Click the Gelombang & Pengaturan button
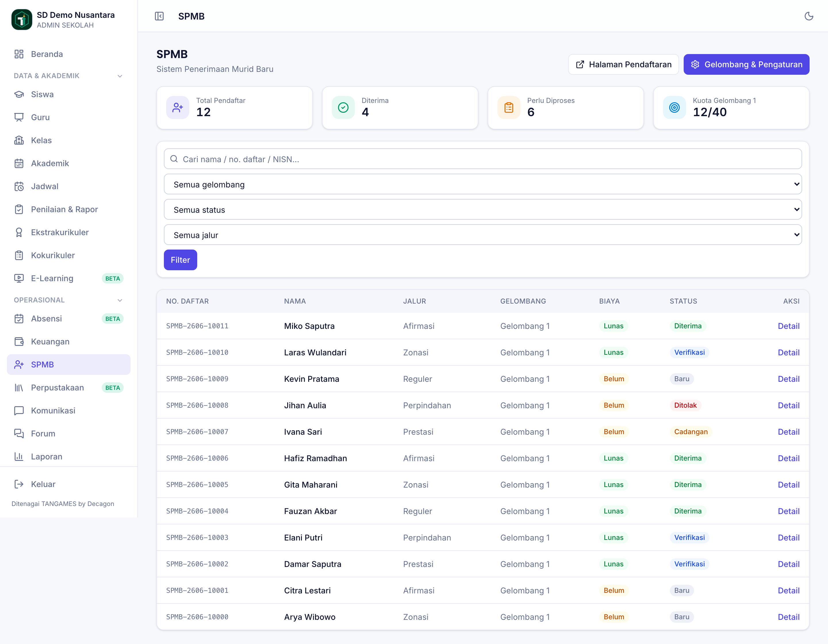Viewport: 828px width, 644px height. click(746, 64)
